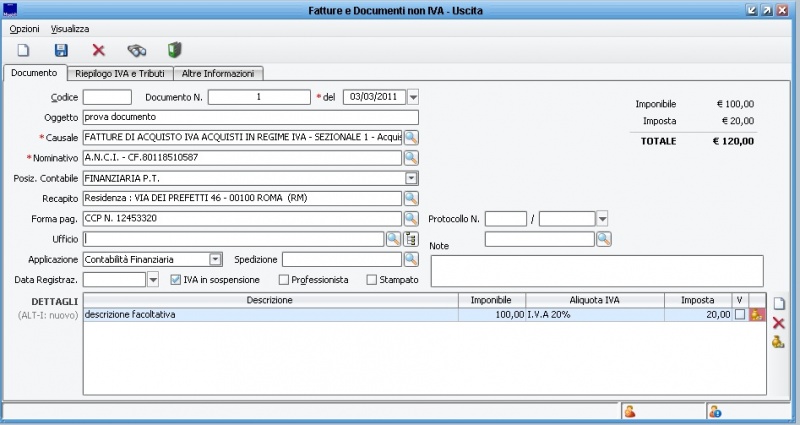Image resolution: width=800 pixels, height=425 pixels.
Task: Delete the document using the toolbar red X
Action: pos(98,50)
